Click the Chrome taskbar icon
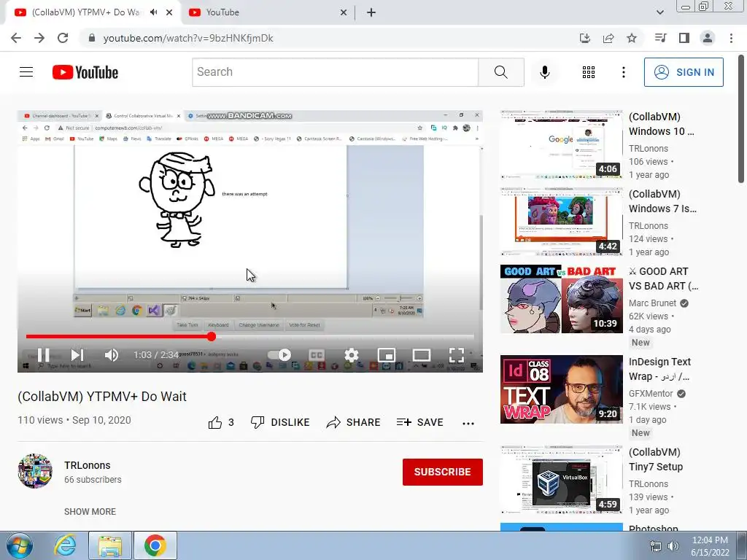 click(155, 545)
